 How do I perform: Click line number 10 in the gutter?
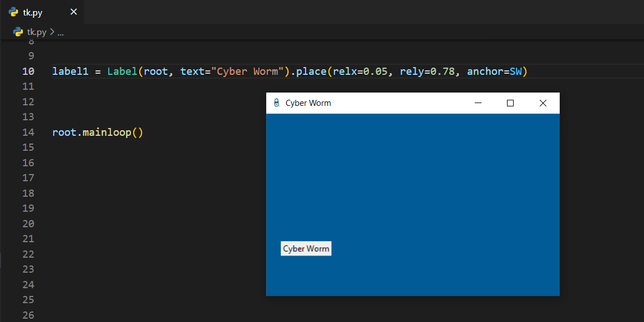click(x=29, y=71)
